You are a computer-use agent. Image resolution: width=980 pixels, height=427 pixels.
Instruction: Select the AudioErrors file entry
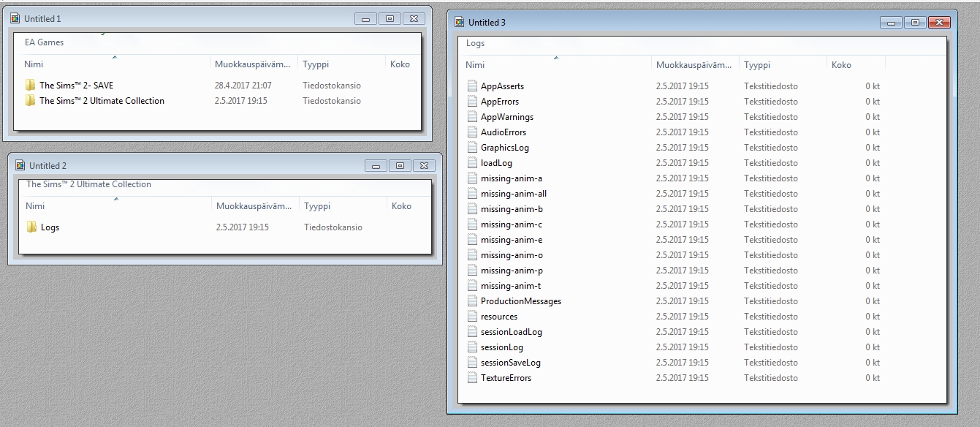503,132
